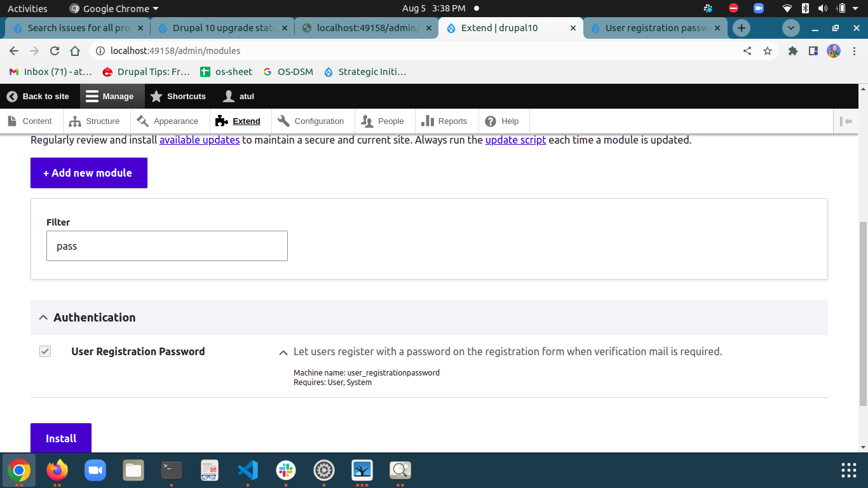Image resolution: width=868 pixels, height=488 pixels.
Task: View Reports via the bar-chart icon
Action: [x=430, y=121]
